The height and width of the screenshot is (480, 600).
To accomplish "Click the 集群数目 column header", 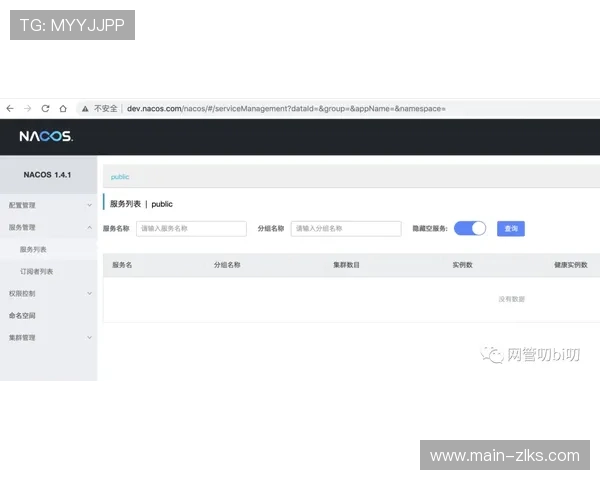I will pyautogui.click(x=346, y=265).
